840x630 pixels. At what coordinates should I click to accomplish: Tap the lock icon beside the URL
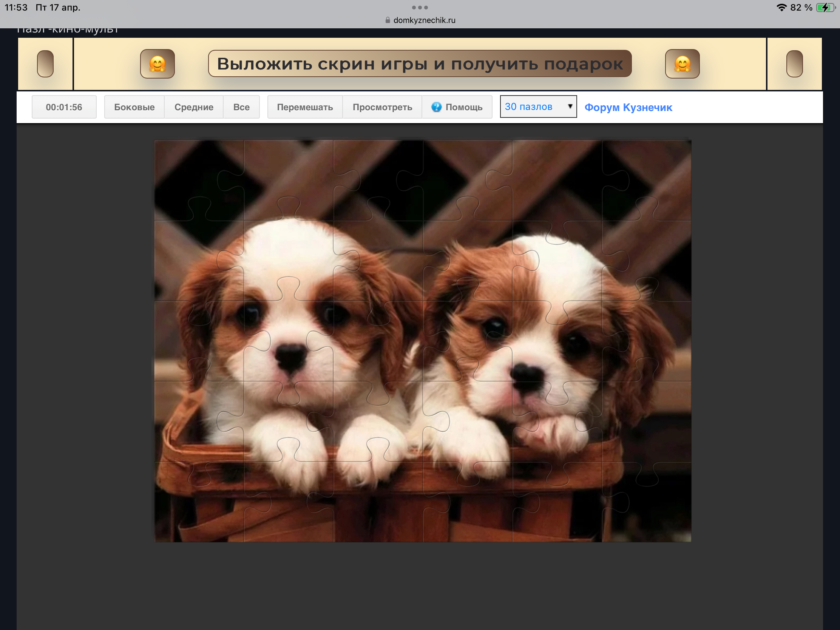click(x=388, y=20)
